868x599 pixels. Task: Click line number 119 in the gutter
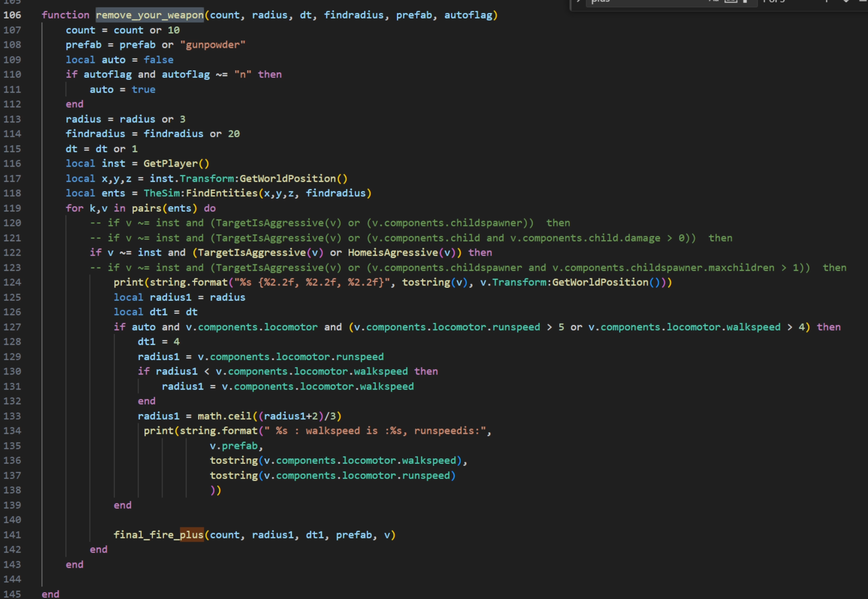click(x=12, y=208)
